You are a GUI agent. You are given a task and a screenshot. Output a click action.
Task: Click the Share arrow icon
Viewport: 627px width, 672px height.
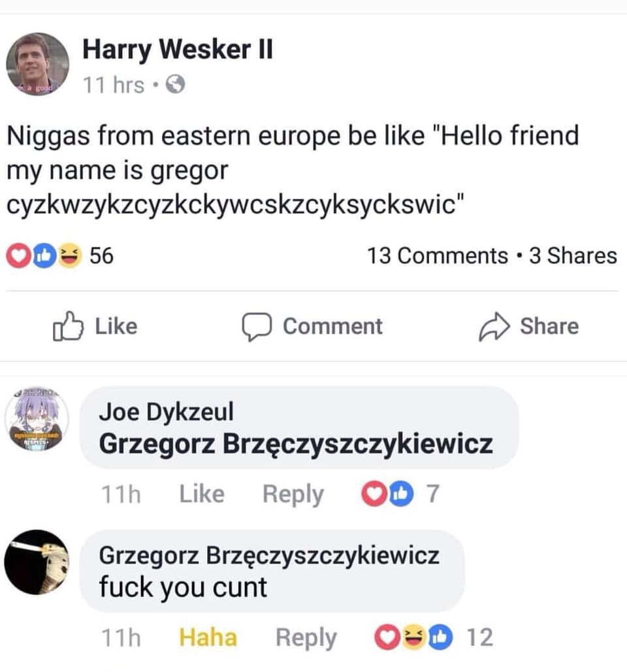point(494,327)
